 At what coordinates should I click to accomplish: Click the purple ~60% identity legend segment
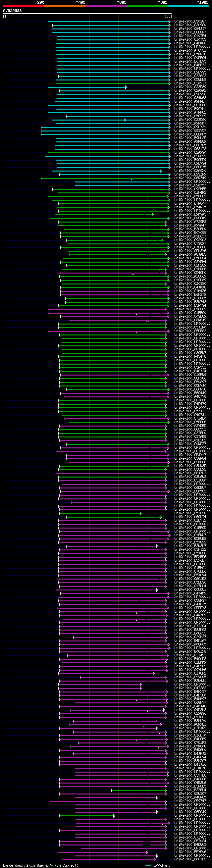click(106, 6)
